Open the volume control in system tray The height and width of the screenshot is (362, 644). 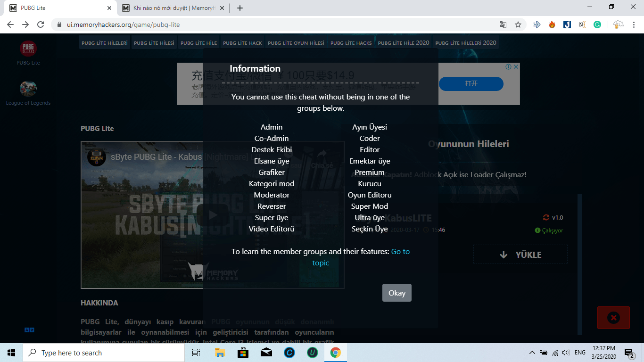(x=566, y=353)
